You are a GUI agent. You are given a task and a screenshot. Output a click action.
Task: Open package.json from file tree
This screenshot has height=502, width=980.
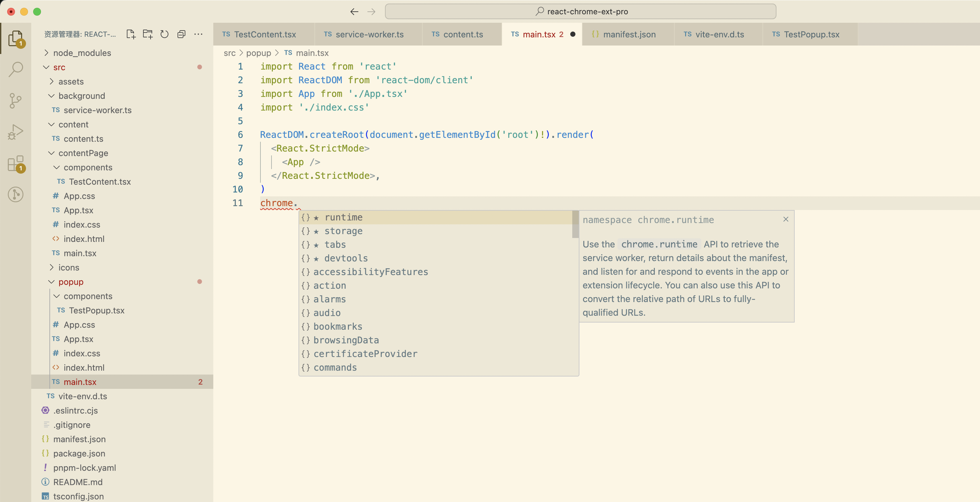coord(79,453)
